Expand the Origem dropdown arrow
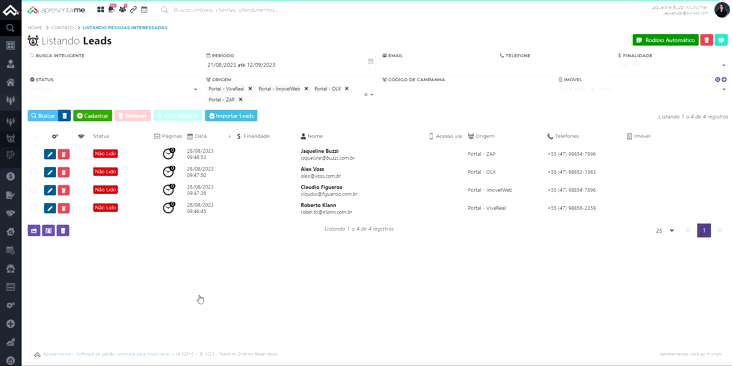Viewport: 732px width, 366px height. [372, 95]
